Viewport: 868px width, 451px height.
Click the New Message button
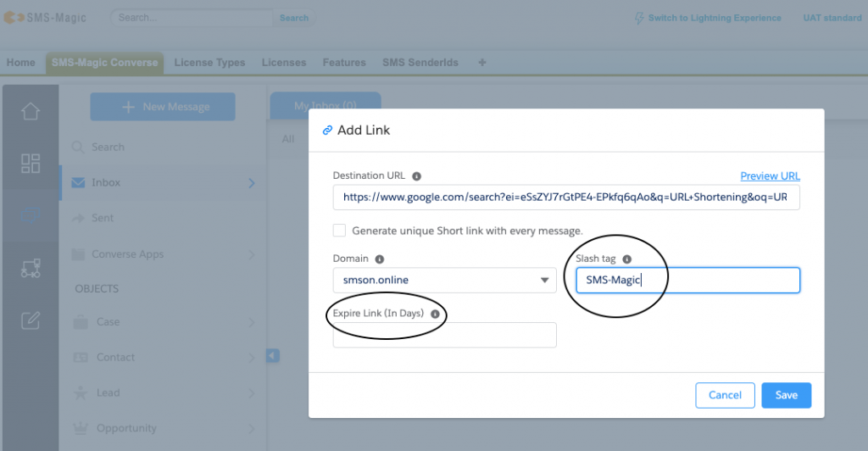pos(163,107)
